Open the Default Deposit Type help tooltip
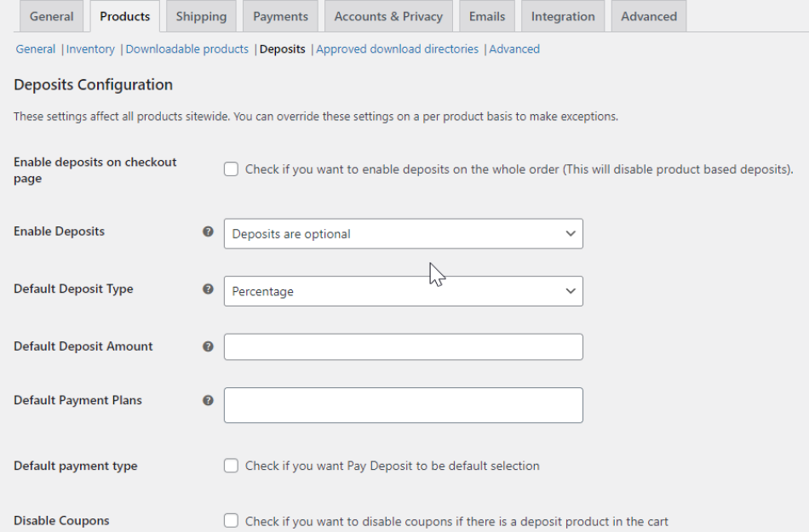 point(208,289)
